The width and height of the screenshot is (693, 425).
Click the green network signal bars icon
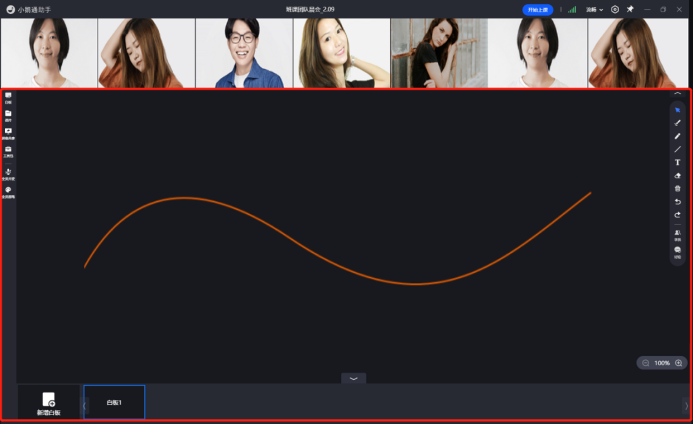point(572,9)
